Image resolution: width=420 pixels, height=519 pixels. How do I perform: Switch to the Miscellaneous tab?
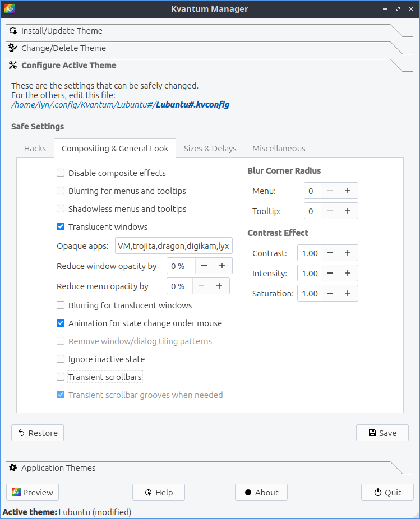(279, 149)
